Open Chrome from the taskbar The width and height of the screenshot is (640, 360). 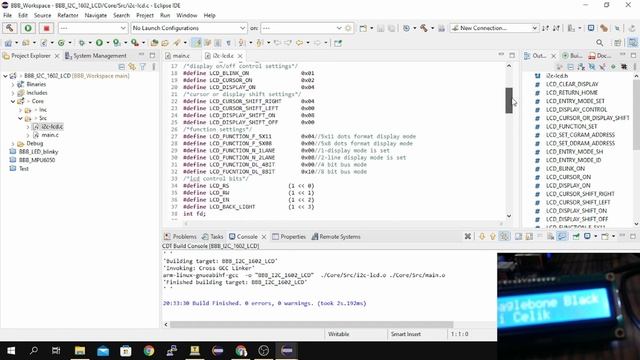pyautogui.click(x=149, y=351)
